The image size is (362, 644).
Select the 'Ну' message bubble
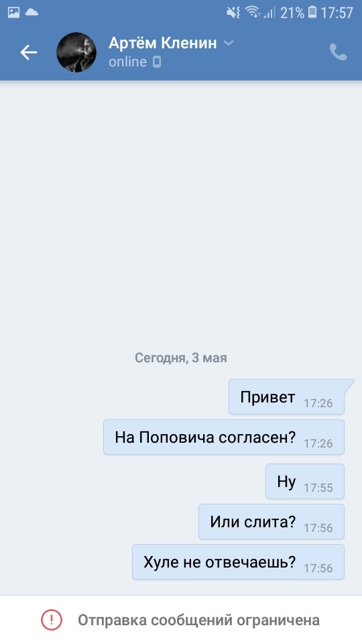pos(305,482)
